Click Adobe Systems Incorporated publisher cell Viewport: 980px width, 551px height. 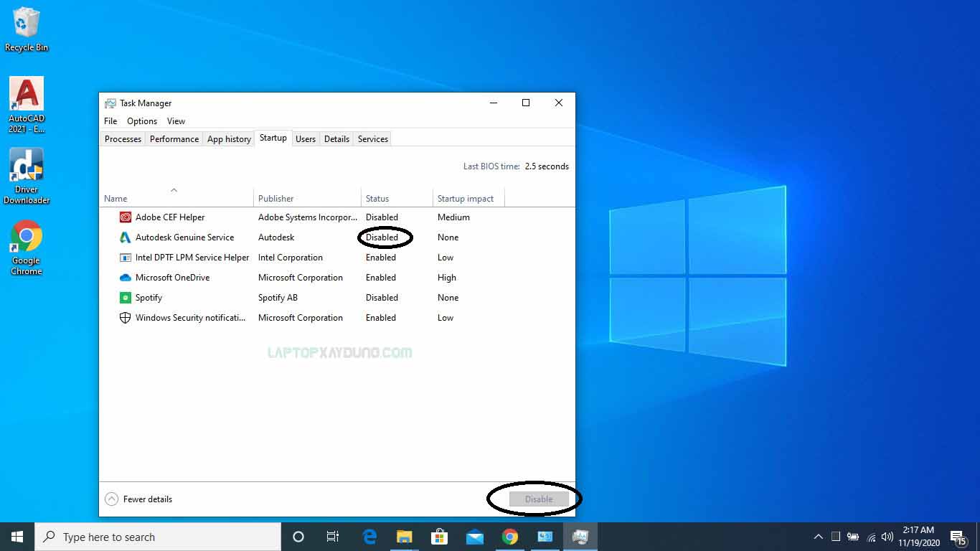(x=308, y=217)
